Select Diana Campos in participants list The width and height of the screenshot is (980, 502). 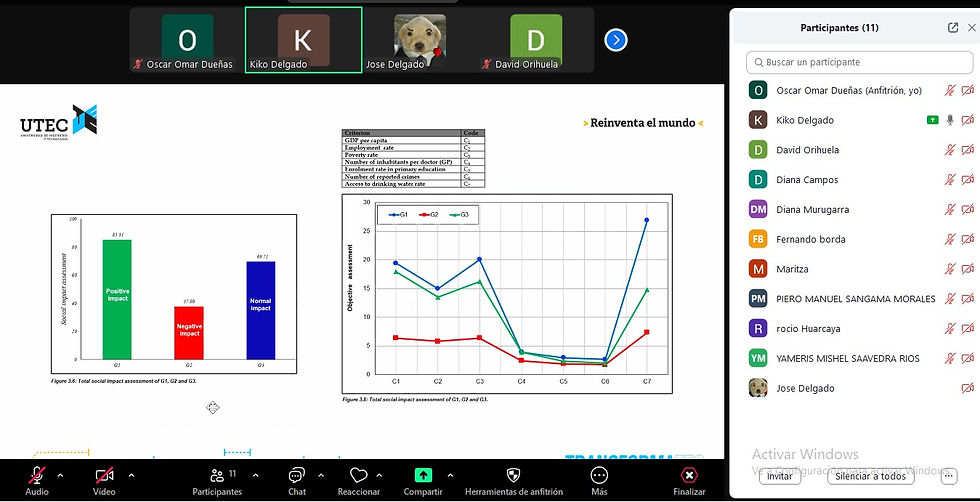(x=859, y=180)
